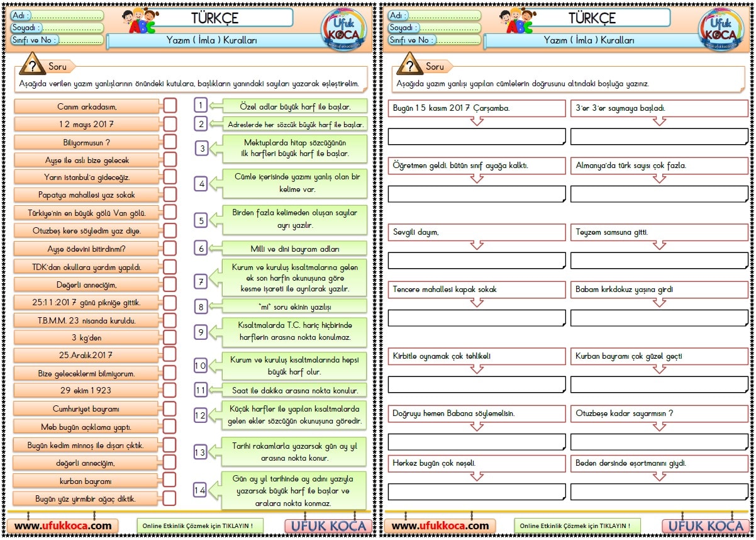The width and height of the screenshot is (756, 540).
Task: Click the phrase "Türkiye'nin en büyük gölü Van gölü."
Action: (87, 212)
